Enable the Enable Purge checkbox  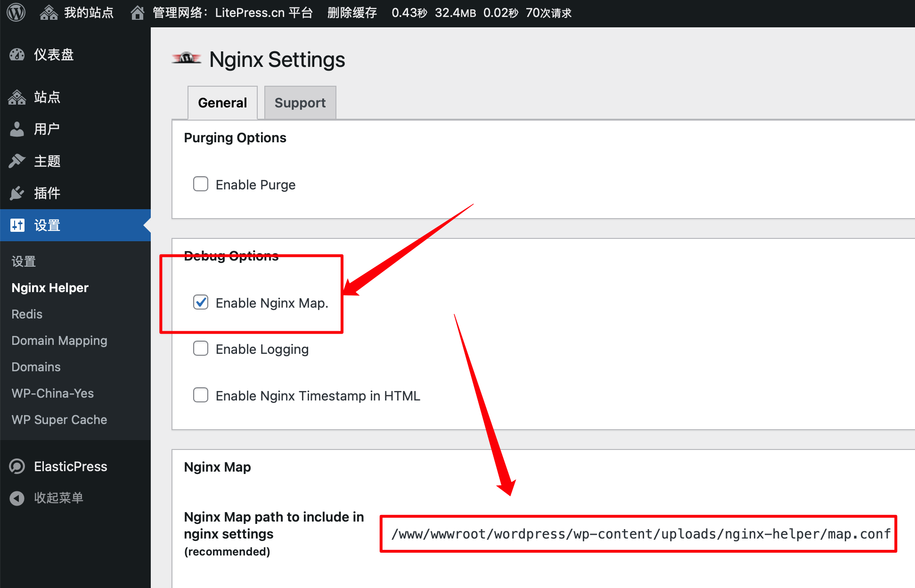pyautogui.click(x=201, y=184)
